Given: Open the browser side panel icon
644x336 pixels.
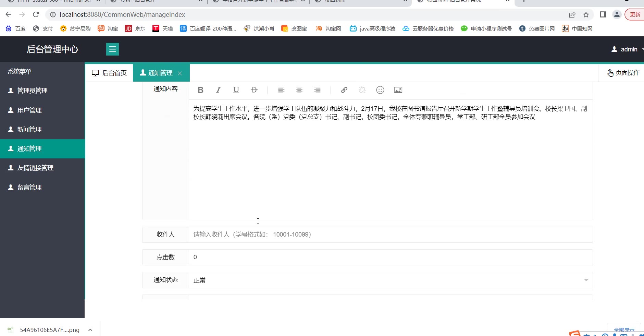Looking at the screenshot, I should pyautogui.click(x=603, y=14).
